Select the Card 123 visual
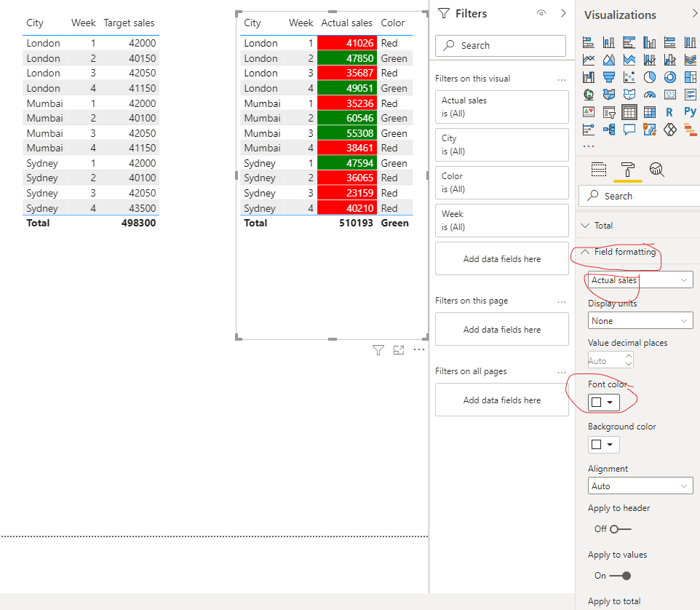The height and width of the screenshot is (610, 700). point(669,95)
